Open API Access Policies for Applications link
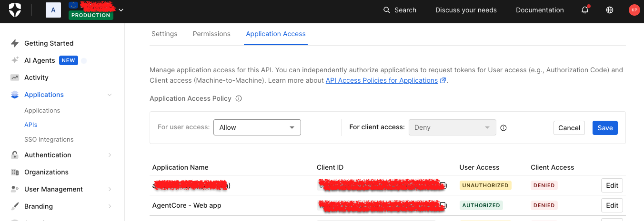 click(x=382, y=80)
